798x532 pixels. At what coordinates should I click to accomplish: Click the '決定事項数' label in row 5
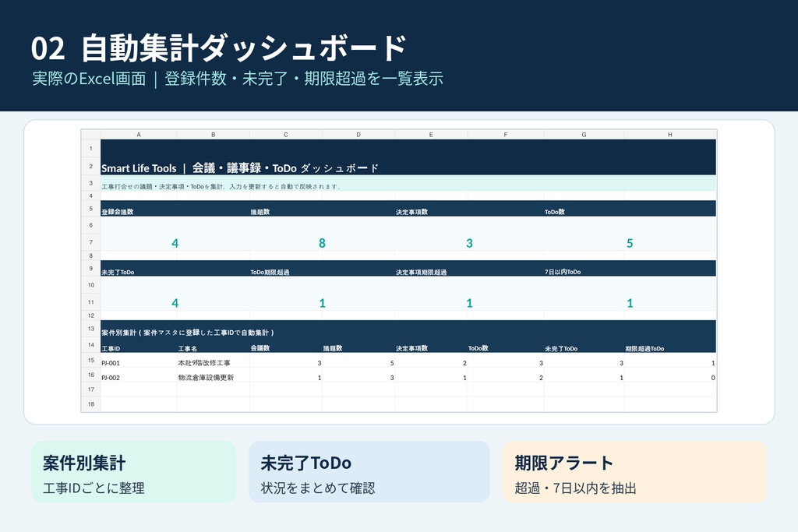[411, 212]
